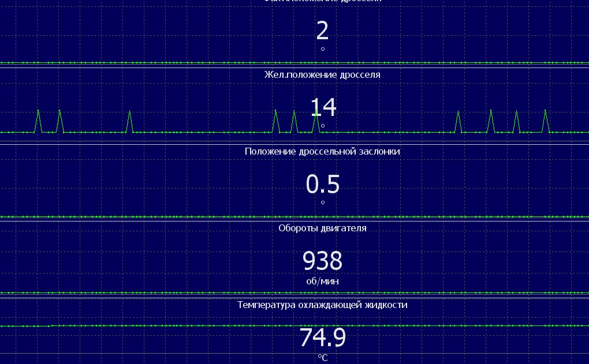Select the engine speed value "938"
Screen dimensions: 589x364
click(322, 261)
